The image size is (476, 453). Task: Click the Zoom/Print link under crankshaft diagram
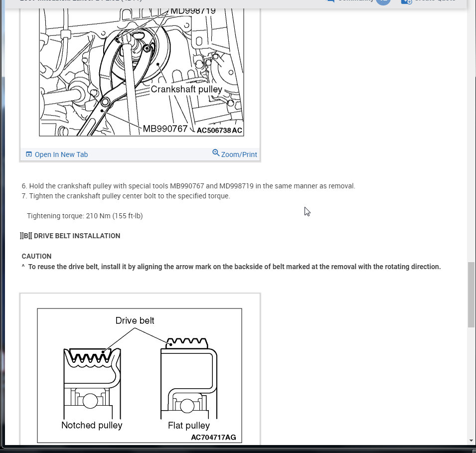[x=235, y=154]
